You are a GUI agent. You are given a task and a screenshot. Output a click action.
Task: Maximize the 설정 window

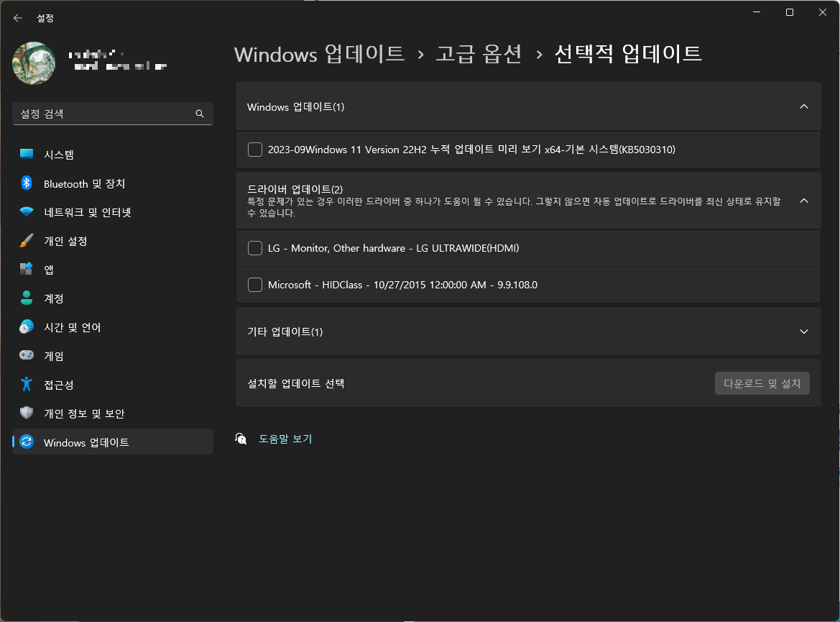790,12
